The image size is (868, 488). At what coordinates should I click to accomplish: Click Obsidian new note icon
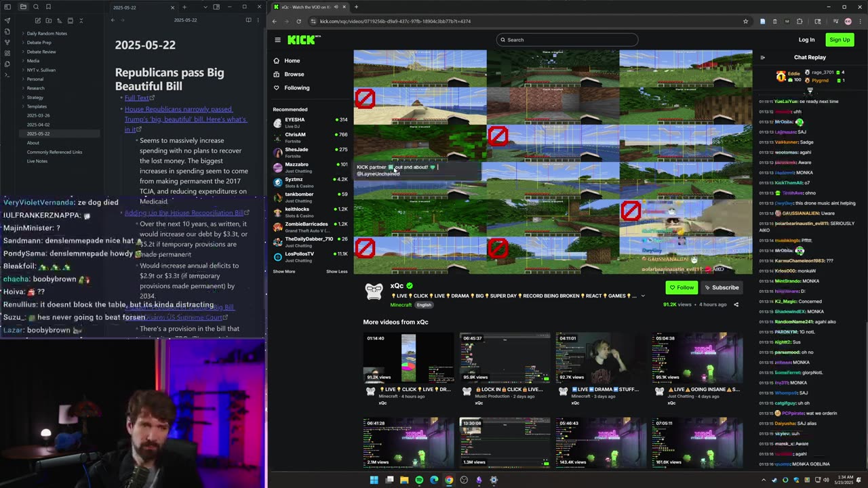click(38, 20)
